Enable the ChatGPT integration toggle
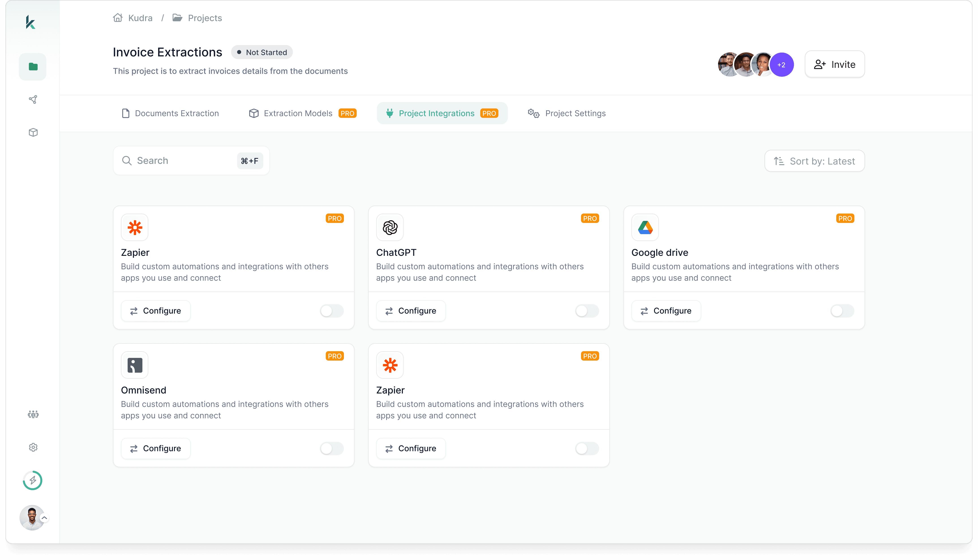This screenshot has height=560, width=978. coord(587,311)
